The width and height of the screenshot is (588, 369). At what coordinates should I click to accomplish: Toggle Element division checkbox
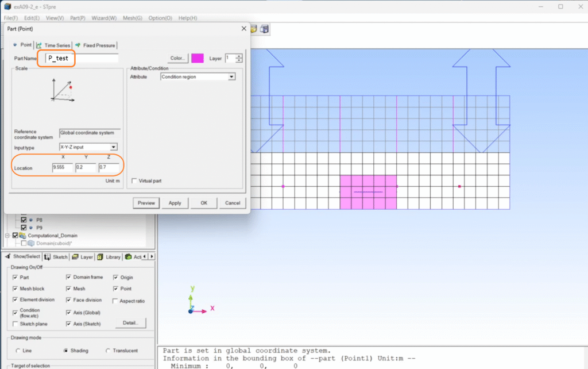(x=15, y=299)
